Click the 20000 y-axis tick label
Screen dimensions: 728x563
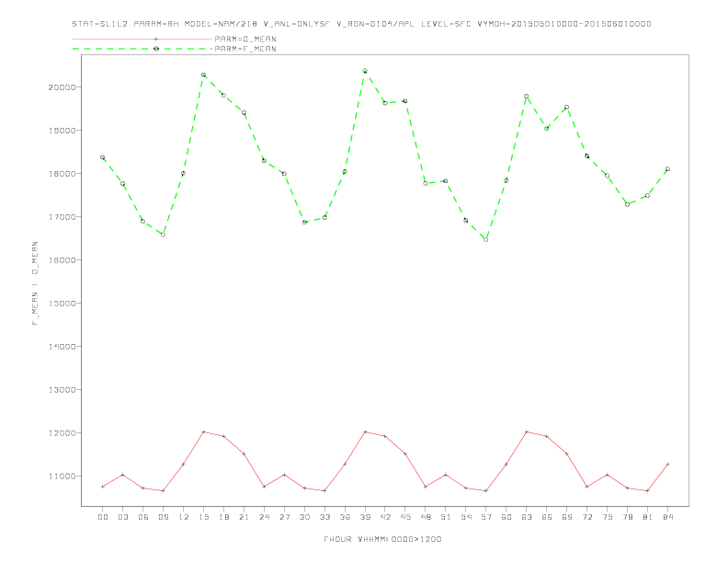[x=63, y=87]
